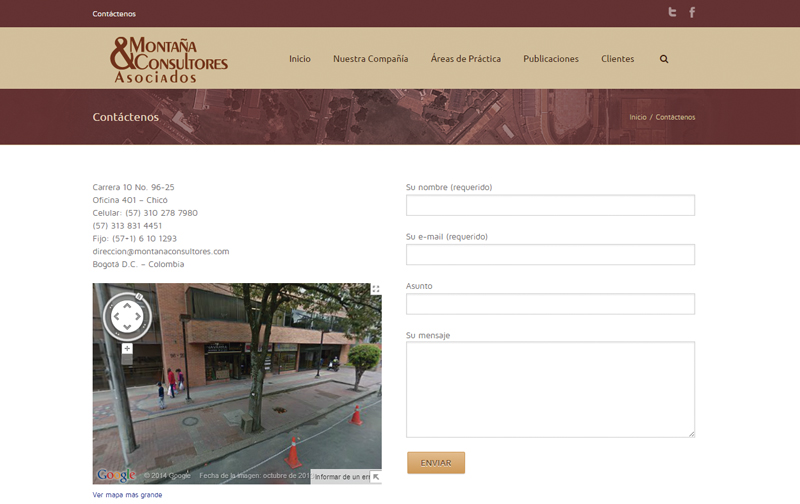Zoom in Street View with plus button

[x=127, y=349]
